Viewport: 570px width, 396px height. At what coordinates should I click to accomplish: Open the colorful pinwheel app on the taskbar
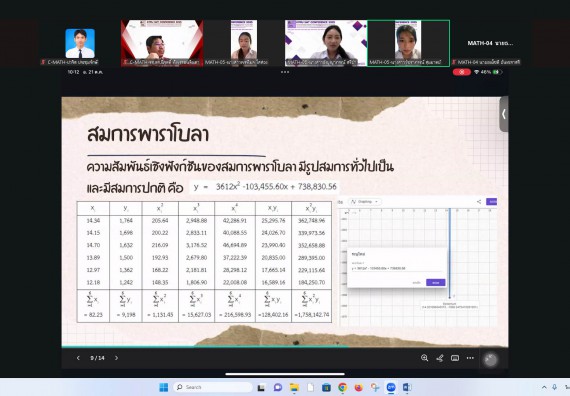(x=375, y=388)
